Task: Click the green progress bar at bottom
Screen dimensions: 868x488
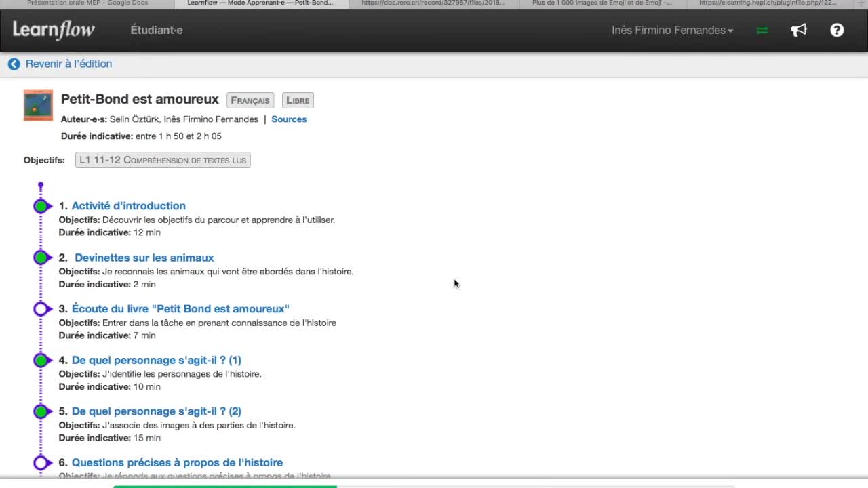Action: (x=224, y=485)
